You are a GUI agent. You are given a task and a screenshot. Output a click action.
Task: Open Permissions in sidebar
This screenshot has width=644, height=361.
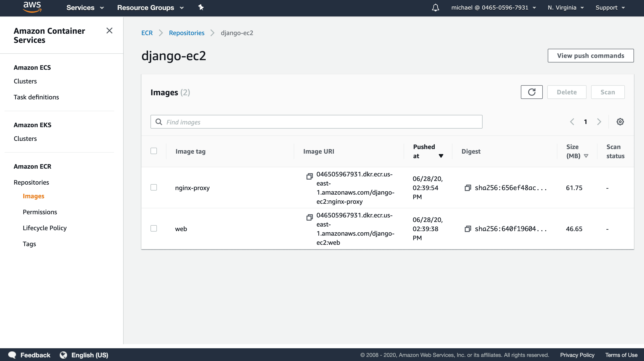click(x=40, y=212)
